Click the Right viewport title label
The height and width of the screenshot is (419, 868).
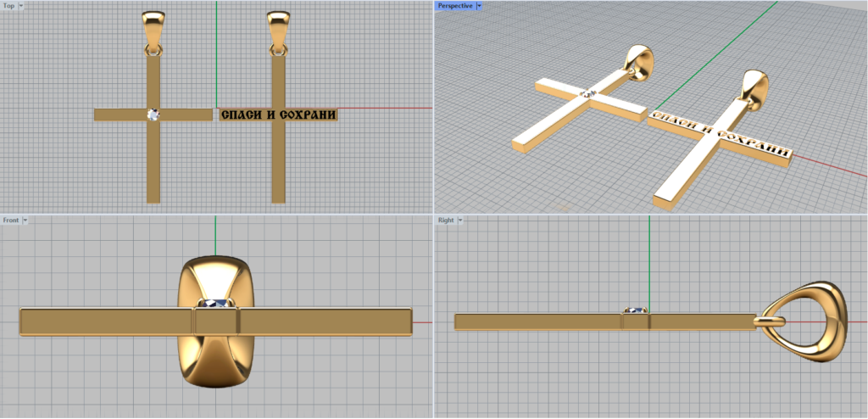[446, 220]
